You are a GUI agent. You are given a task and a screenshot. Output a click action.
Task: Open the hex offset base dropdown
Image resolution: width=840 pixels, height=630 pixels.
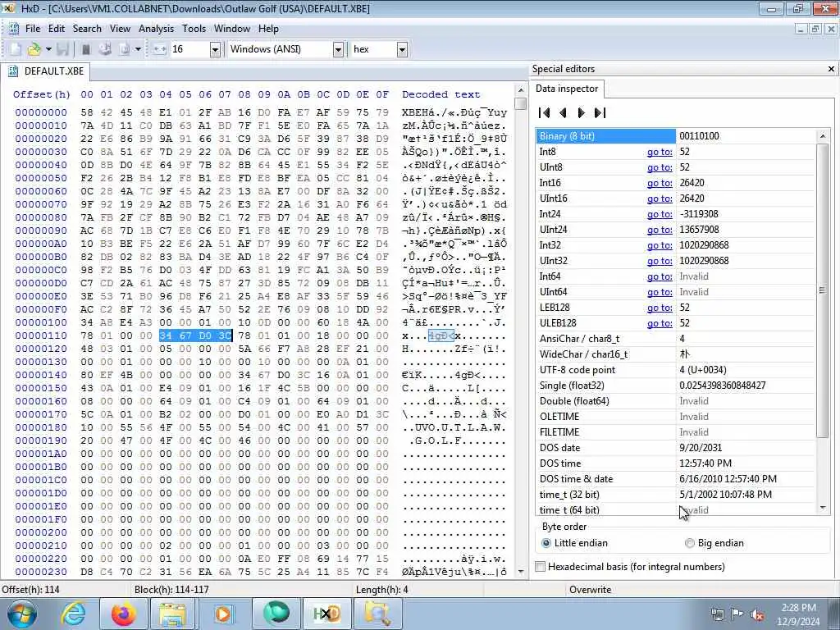tap(402, 50)
